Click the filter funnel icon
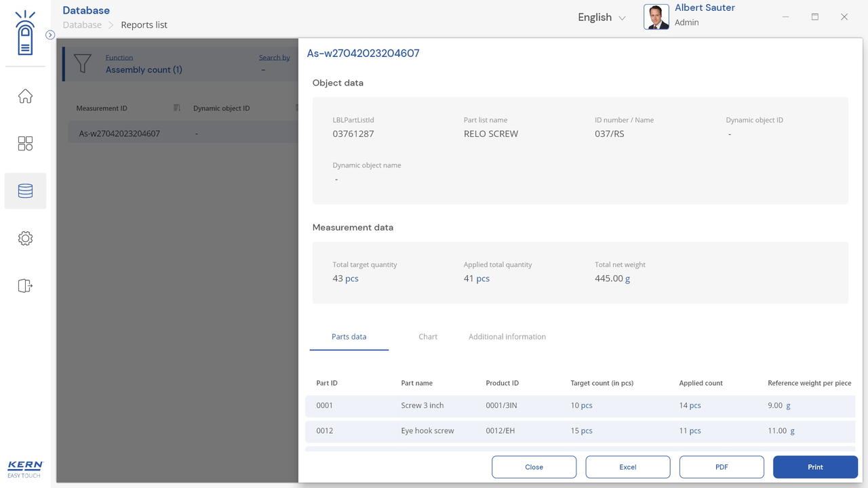This screenshot has height=488, width=868. pos(82,64)
